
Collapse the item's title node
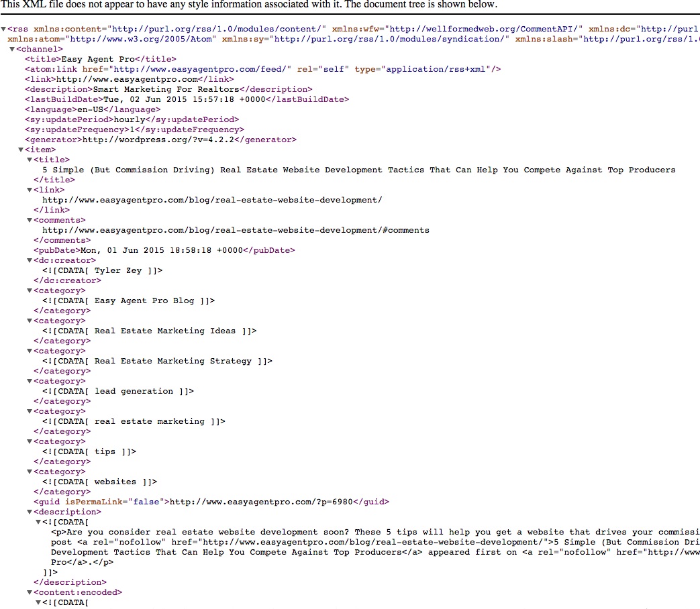pos(30,160)
